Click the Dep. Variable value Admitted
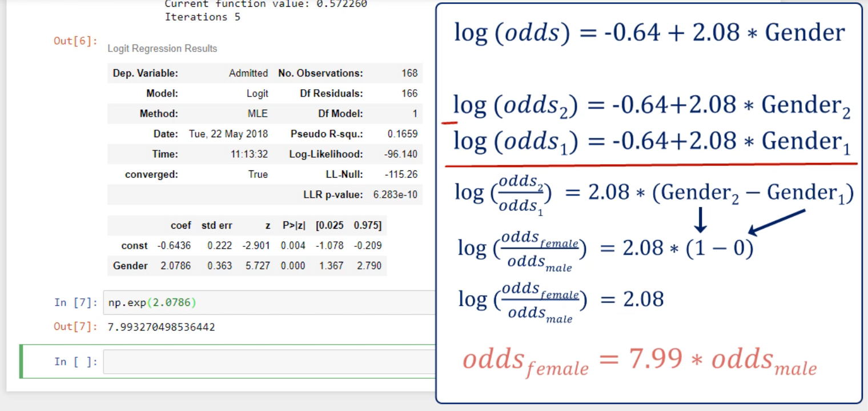The image size is (868, 411). tap(248, 73)
